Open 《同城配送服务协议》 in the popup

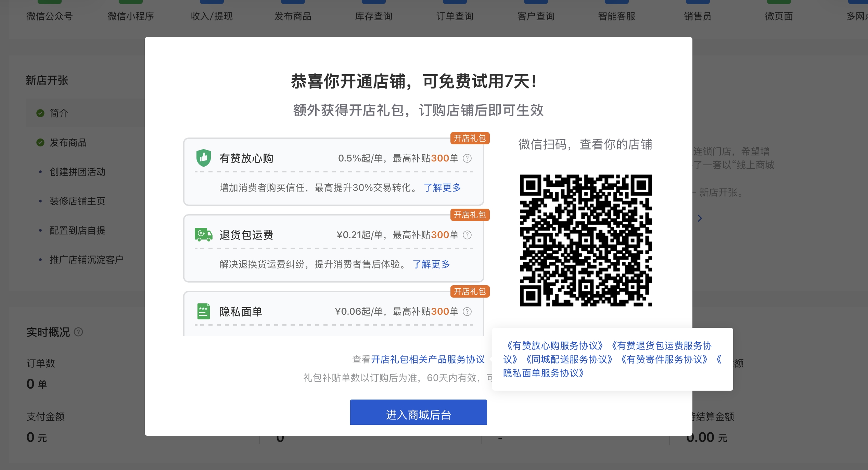point(569,359)
